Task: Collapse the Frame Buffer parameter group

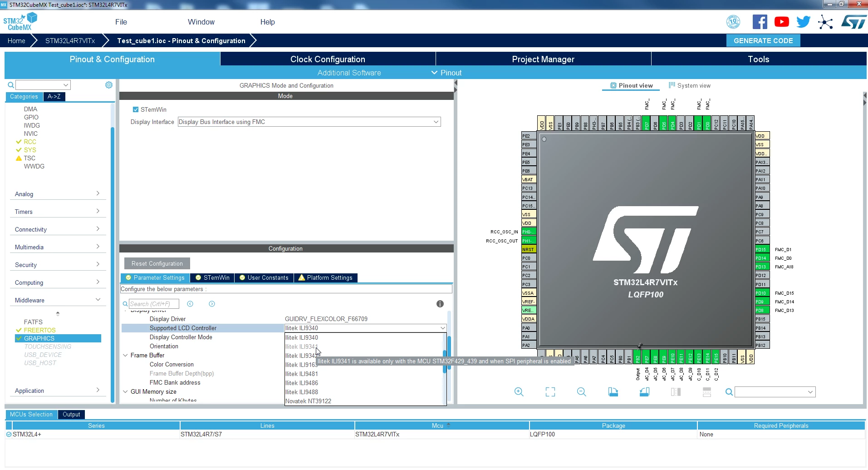Action: [125, 355]
